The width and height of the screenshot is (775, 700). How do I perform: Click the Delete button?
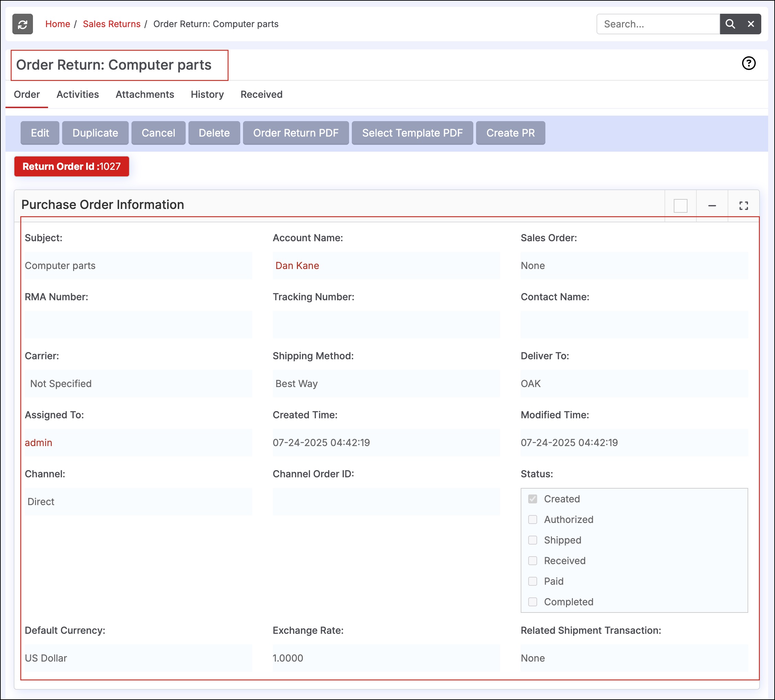click(x=214, y=133)
